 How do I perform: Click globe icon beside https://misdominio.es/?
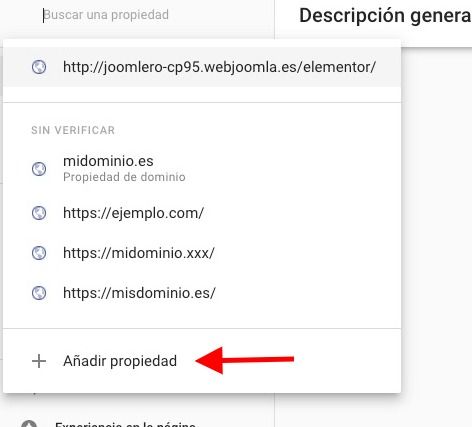[39, 293]
